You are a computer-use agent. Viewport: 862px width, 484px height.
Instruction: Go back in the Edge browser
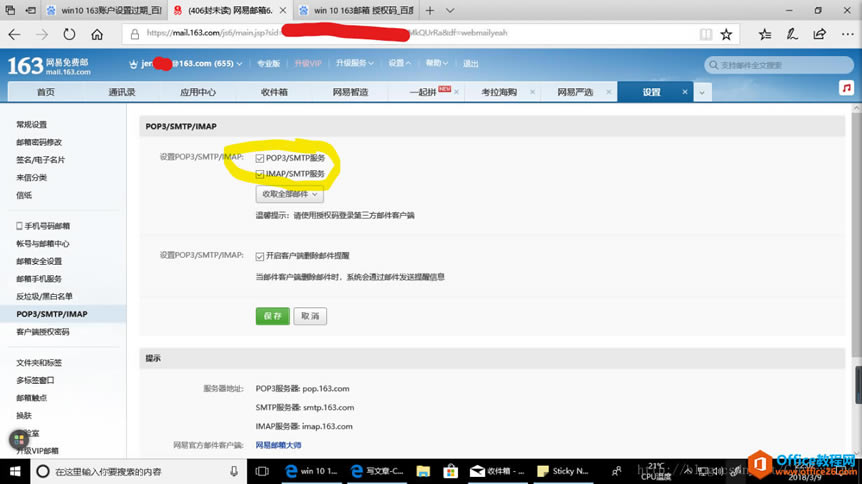pos(14,35)
